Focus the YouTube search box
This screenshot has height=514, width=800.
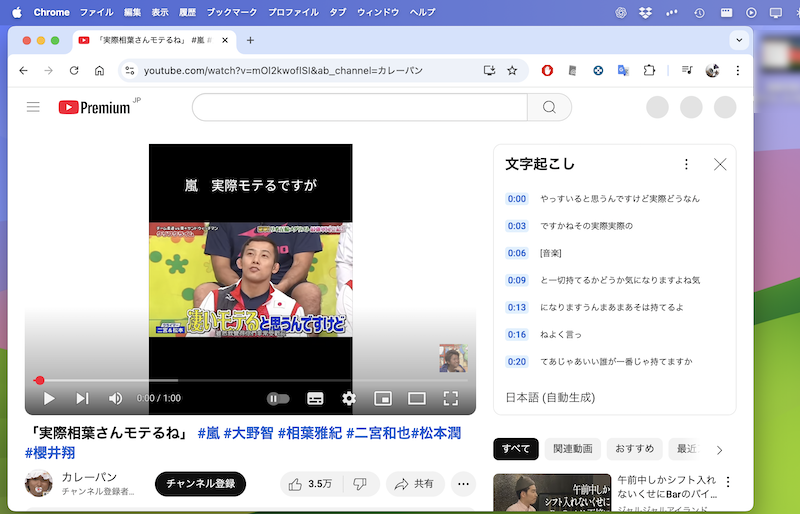tap(360, 107)
